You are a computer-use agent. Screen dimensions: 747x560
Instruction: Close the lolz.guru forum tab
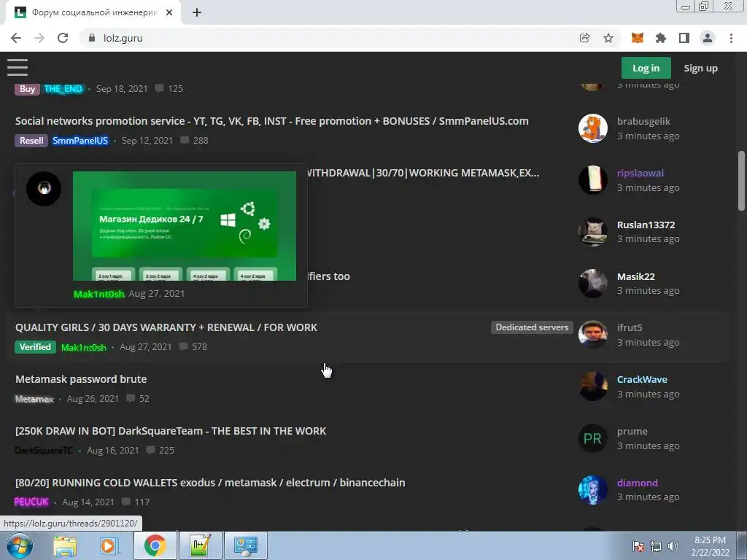pos(169,12)
